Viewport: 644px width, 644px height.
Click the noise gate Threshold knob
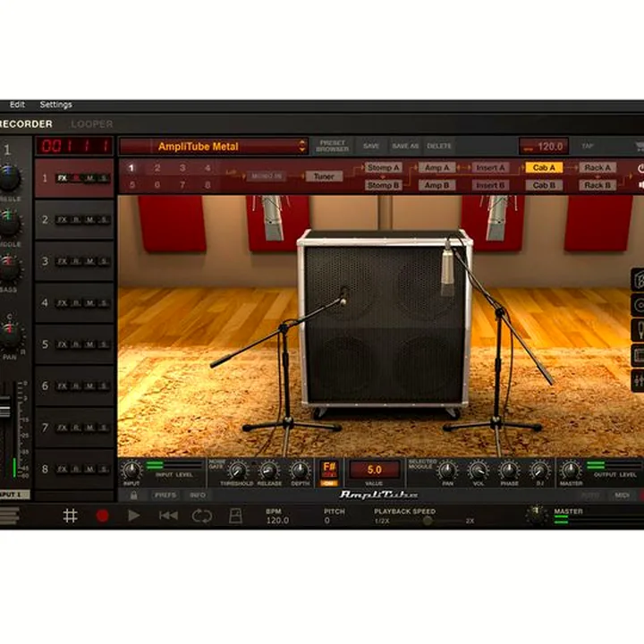point(237,470)
